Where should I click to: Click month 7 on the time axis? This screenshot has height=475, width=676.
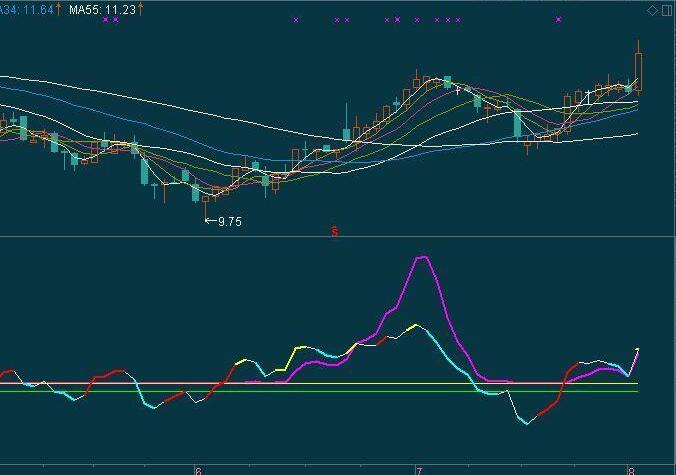(x=419, y=471)
